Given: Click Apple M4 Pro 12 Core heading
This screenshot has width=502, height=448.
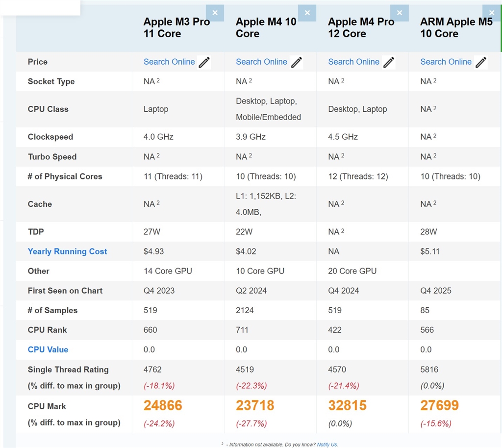Looking at the screenshot, I should [x=361, y=28].
